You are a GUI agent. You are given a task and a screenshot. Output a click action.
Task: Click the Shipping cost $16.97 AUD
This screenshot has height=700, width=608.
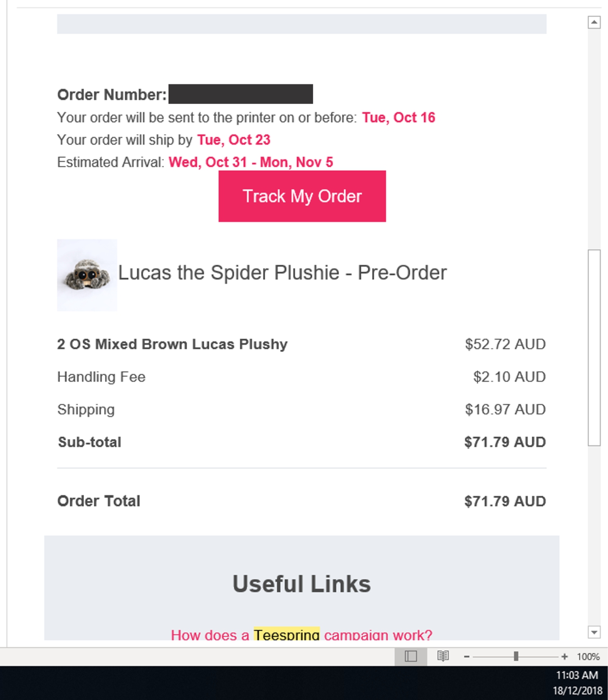coord(505,410)
